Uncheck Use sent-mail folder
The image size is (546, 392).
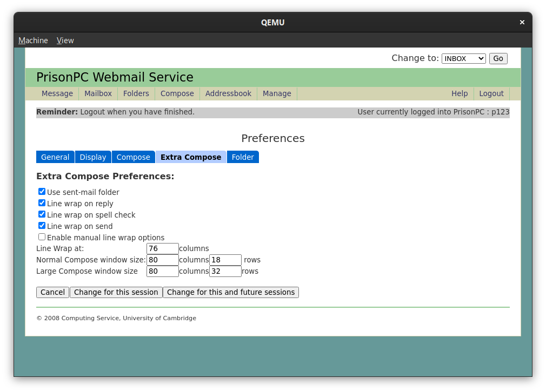pos(42,191)
